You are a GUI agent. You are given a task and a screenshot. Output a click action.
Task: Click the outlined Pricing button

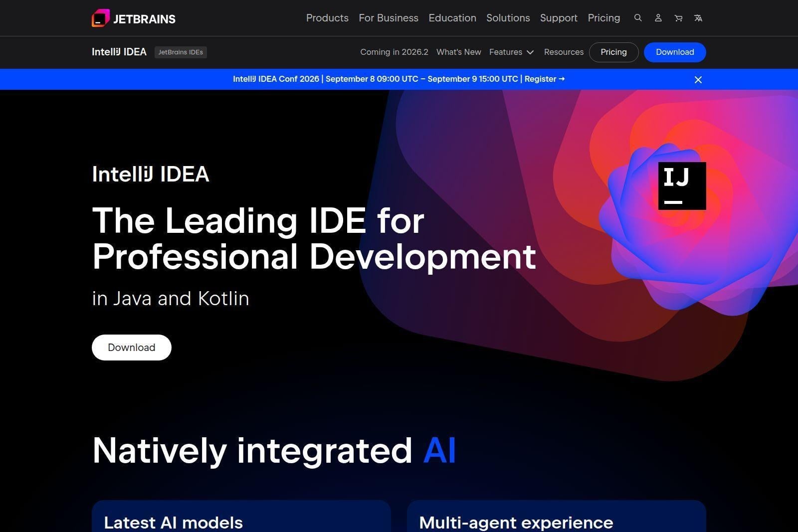pyautogui.click(x=613, y=52)
